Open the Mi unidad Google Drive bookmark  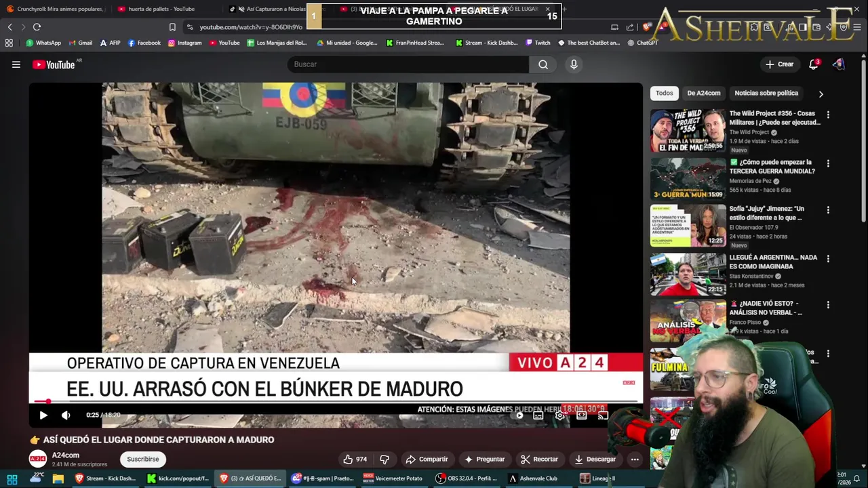tap(347, 43)
